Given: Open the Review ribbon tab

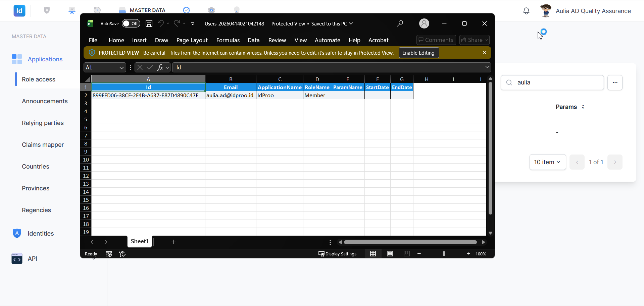Looking at the screenshot, I should 277,40.
